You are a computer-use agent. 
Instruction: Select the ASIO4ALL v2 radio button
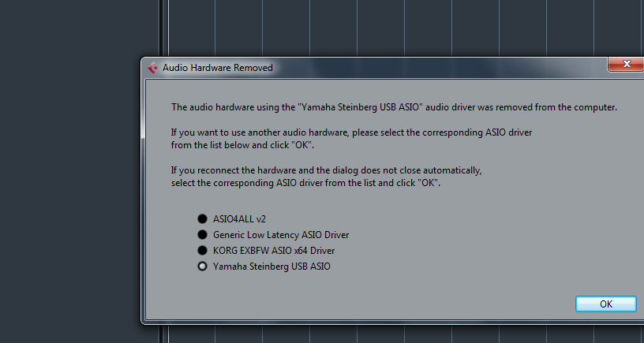click(202, 218)
